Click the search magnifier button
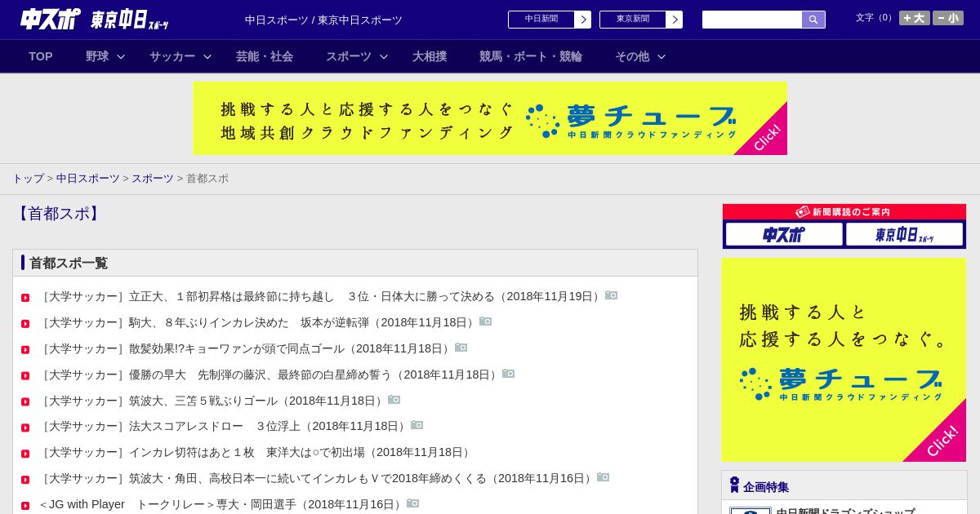The image size is (980, 514). click(813, 20)
